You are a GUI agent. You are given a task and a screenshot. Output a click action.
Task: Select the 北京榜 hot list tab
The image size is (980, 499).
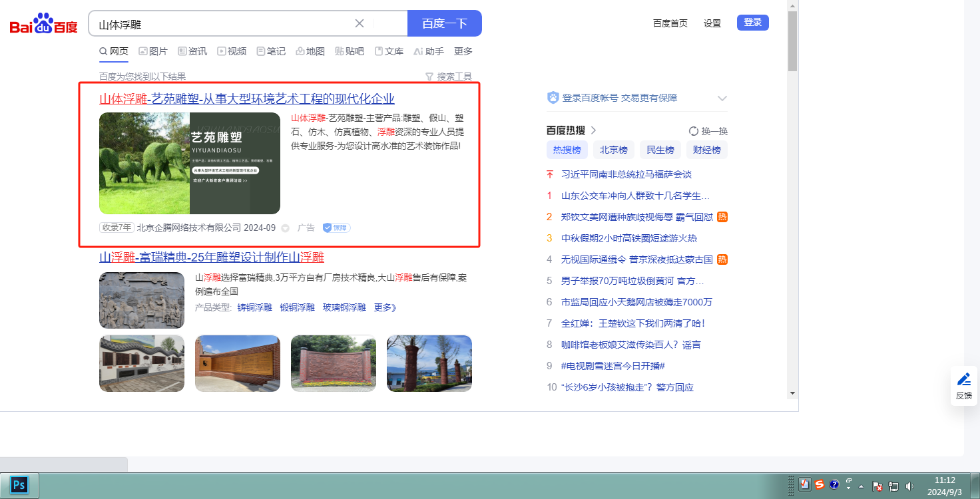pyautogui.click(x=613, y=150)
